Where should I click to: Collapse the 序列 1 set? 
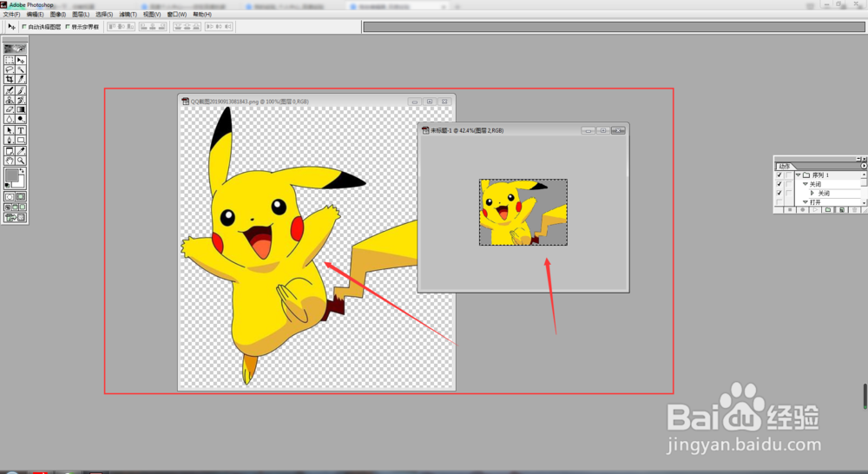pos(798,175)
